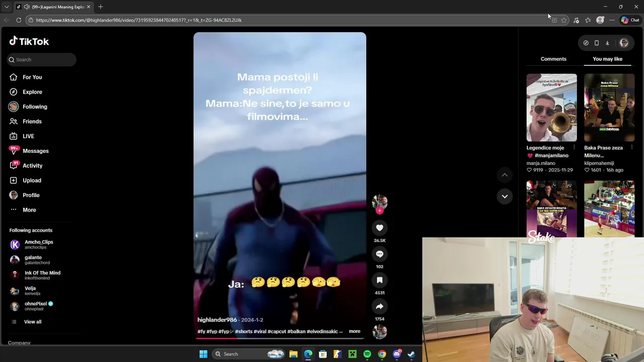
Task: Open the klipernahemiji author link
Action: click(x=599, y=163)
